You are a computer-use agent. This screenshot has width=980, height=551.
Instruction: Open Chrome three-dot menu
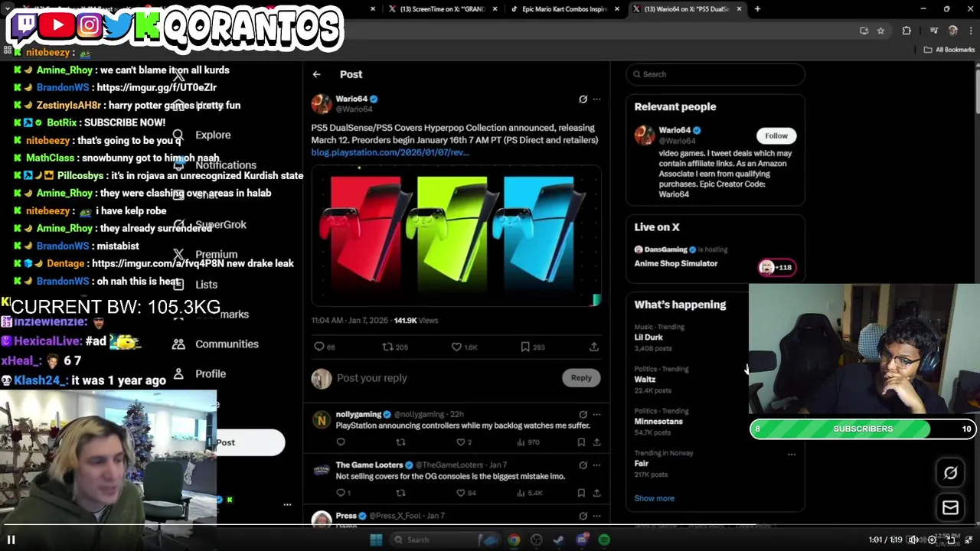tap(969, 31)
